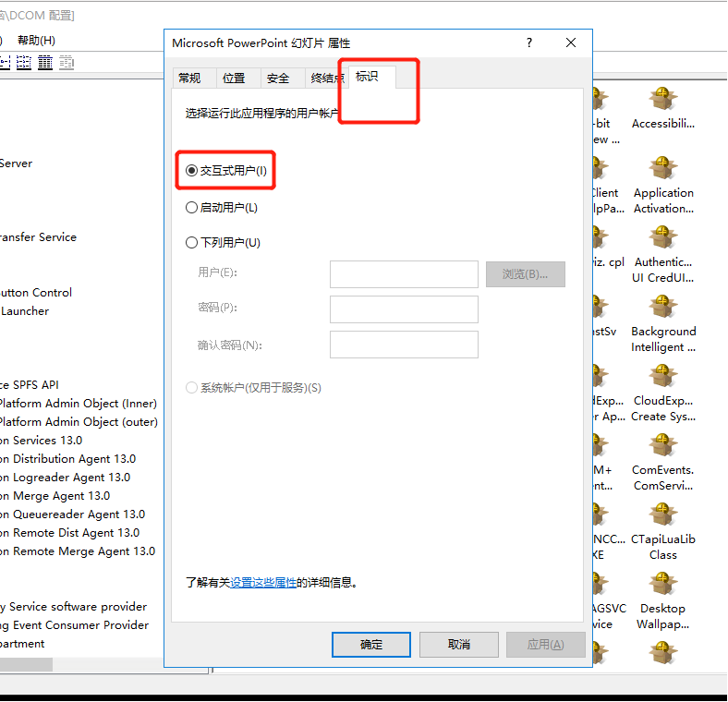
Task: Select the Launcher entry in tree
Action: (x=25, y=311)
